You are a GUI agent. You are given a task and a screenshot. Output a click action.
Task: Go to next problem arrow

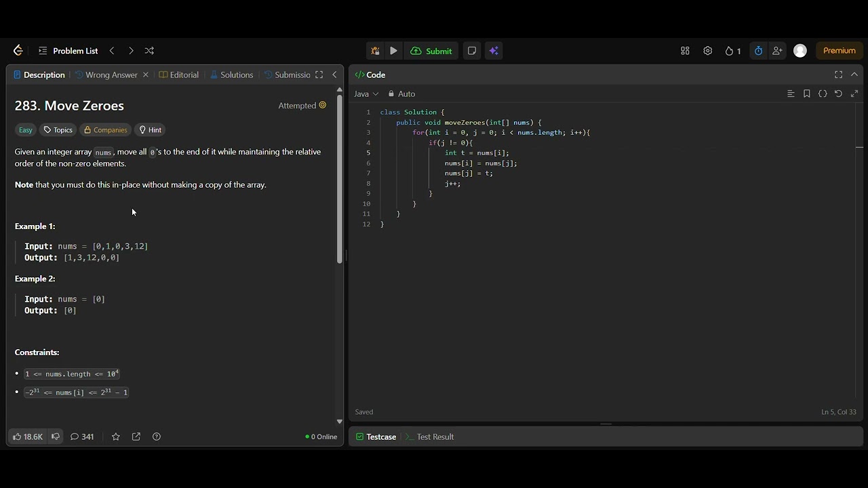(131, 51)
